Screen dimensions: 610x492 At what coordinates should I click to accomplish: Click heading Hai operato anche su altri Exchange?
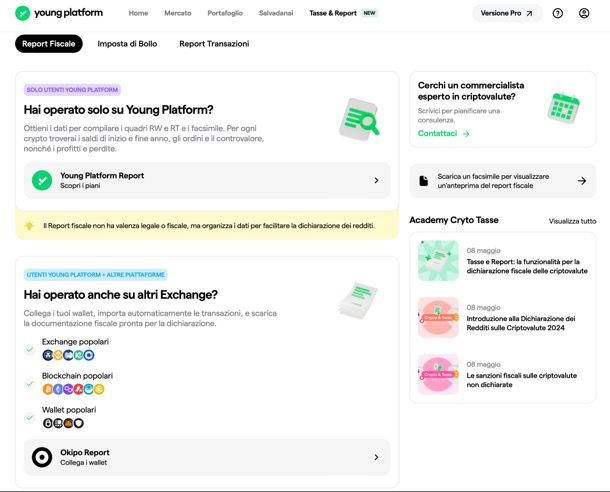coord(121,295)
